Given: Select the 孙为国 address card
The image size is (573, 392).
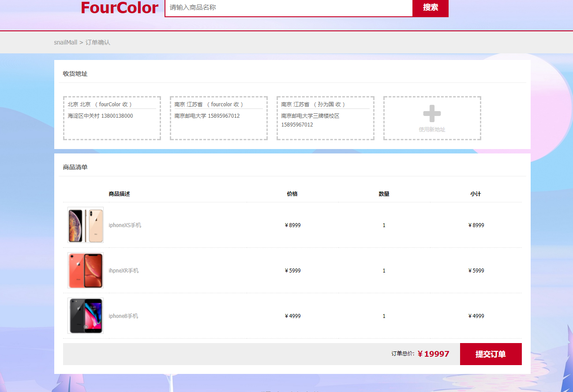Looking at the screenshot, I should point(326,118).
